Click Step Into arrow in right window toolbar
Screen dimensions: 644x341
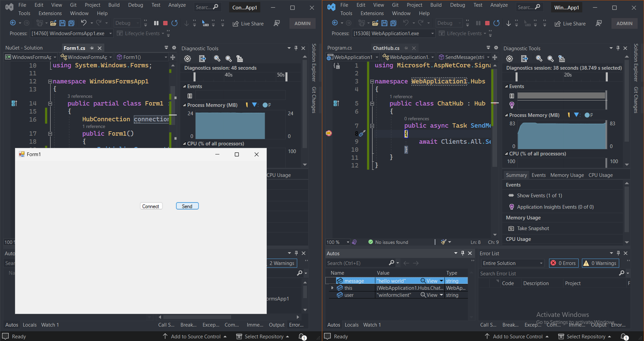pos(508,23)
